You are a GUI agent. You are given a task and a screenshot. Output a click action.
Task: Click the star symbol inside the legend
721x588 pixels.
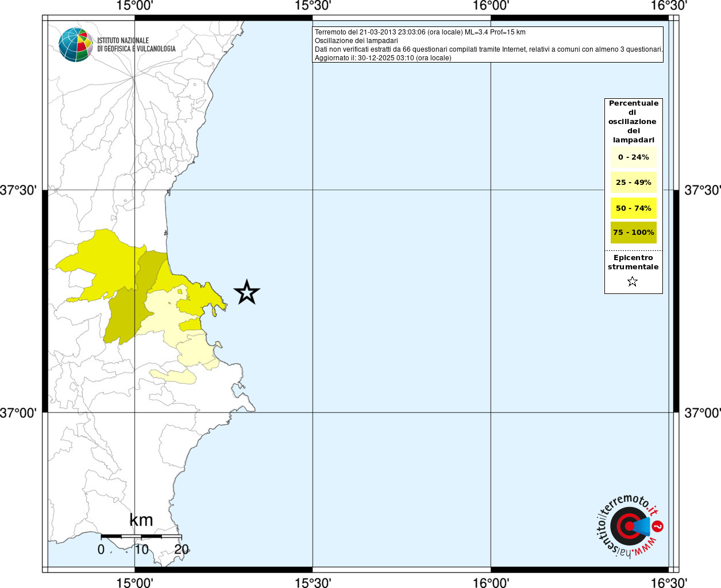(x=633, y=281)
